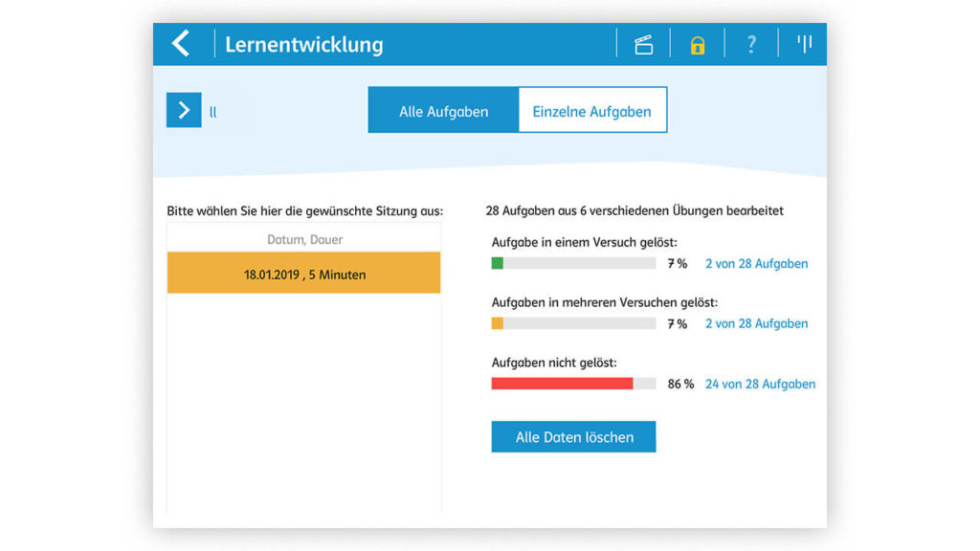Go back using the header arrow
980x551 pixels.
pyautogui.click(x=181, y=44)
